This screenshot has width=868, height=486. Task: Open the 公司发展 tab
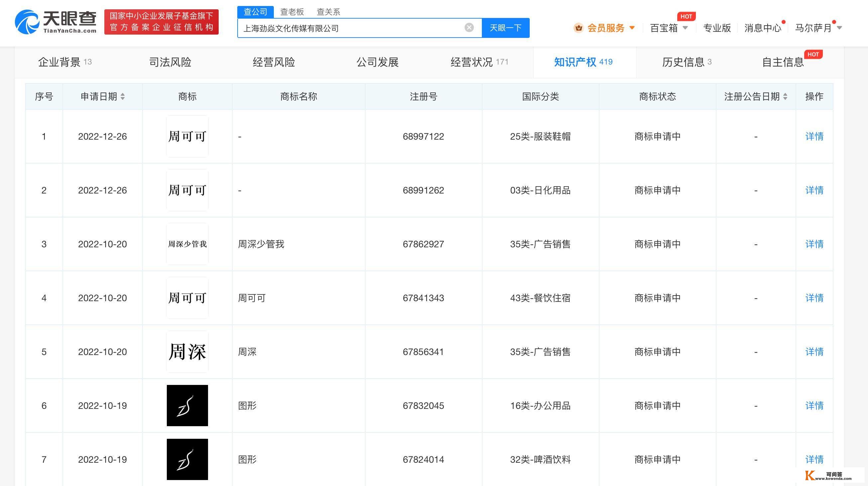pos(378,62)
